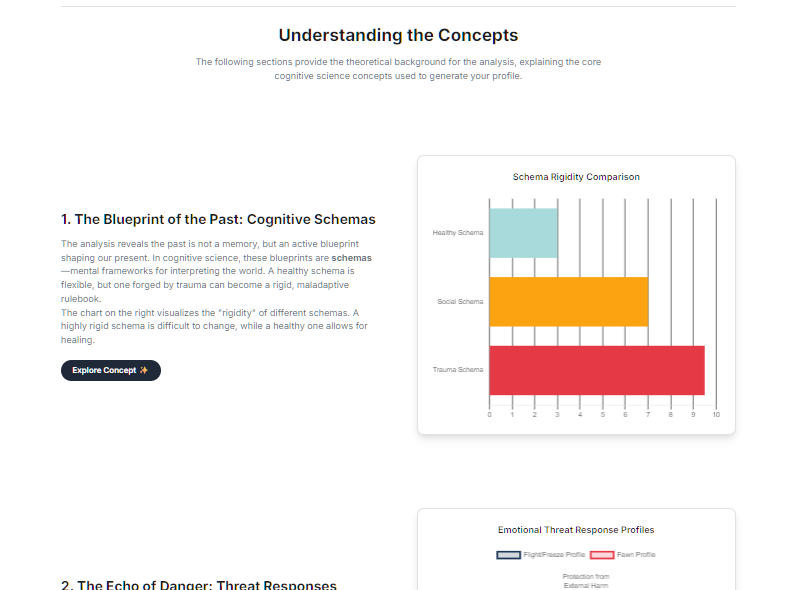Image resolution: width=787 pixels, height=590 pixels.
Task: Click the Fawn Profile legend text
Action: [636, 555]
